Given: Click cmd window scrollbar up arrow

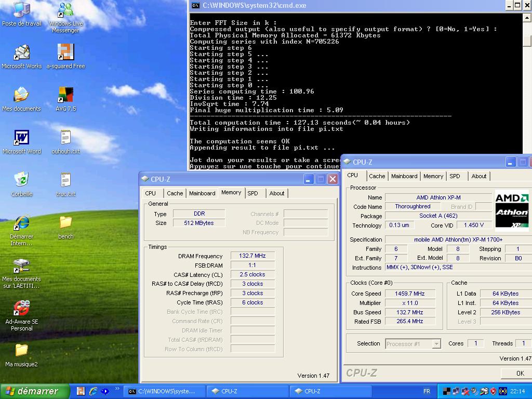Looking at the screenshot, I should 527,18.
